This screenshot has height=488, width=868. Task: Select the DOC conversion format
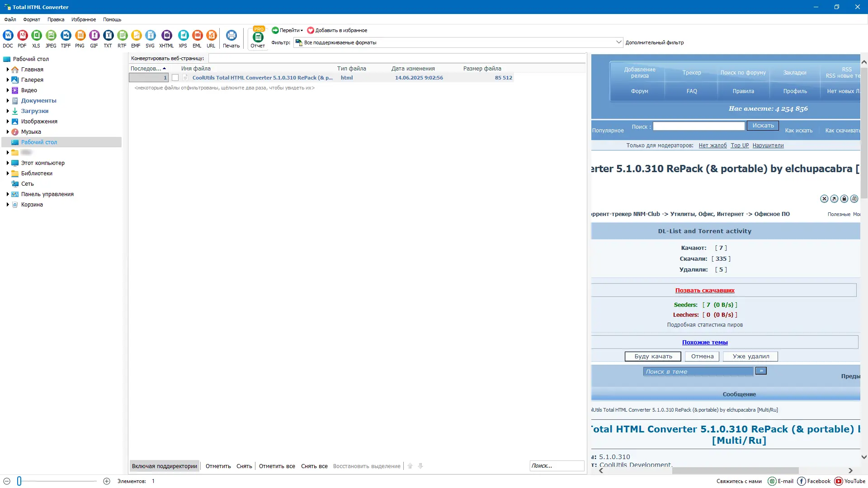pyautogui.click(x=8, y=38)
